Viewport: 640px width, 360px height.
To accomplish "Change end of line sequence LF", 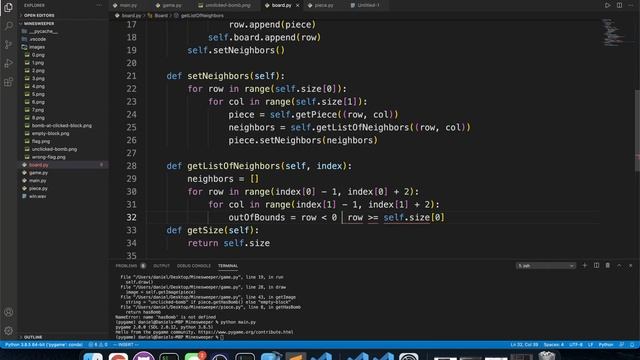I will pyautogui.click(x=590, y=345).
